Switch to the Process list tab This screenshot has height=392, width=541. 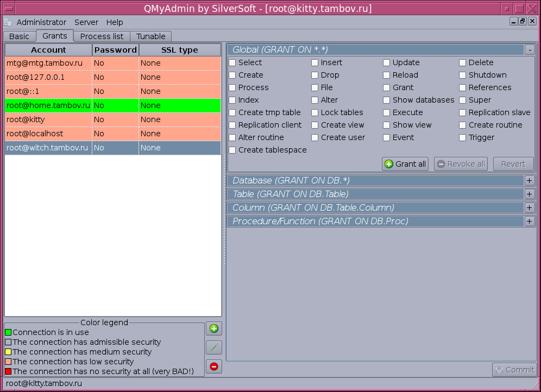point(102,36)
